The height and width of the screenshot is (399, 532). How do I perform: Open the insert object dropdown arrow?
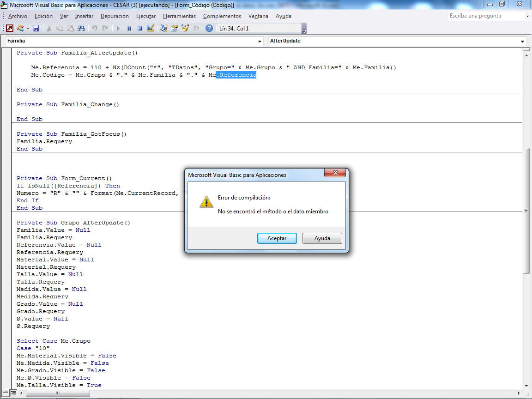tap(28, 28)
